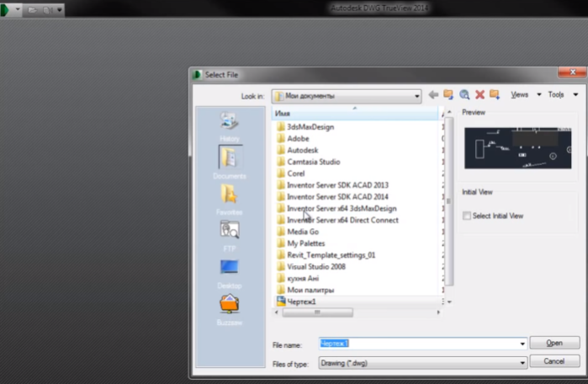Click the vertical scrollbar of the file list
This screenshot has width=588, height=384.
coord(449,200)
